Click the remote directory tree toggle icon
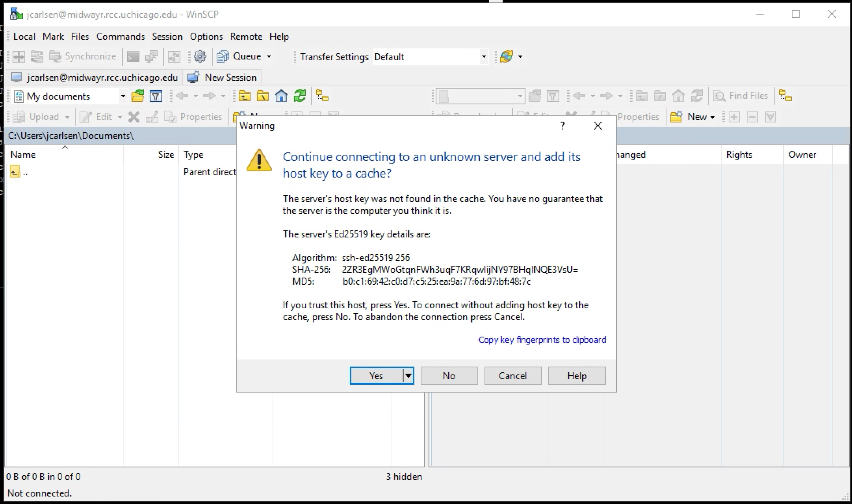Image resolution: width=852 pixels, height=504 pixels. point(785,96)
